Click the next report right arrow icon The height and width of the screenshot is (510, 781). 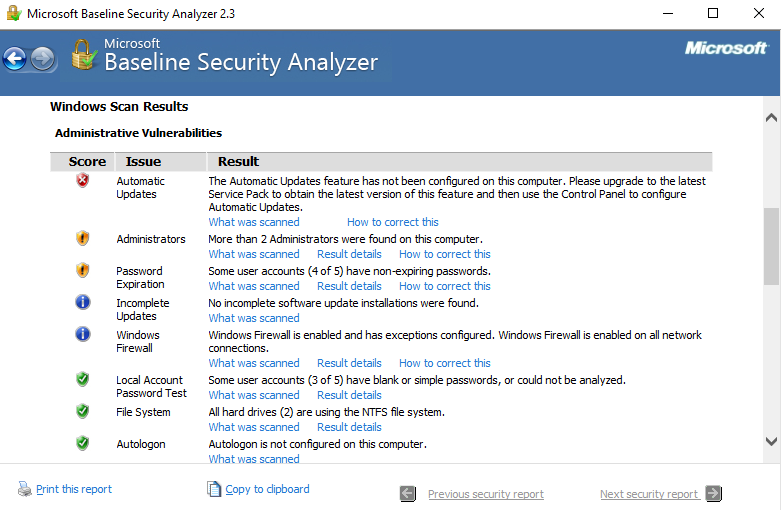point(714,493)
